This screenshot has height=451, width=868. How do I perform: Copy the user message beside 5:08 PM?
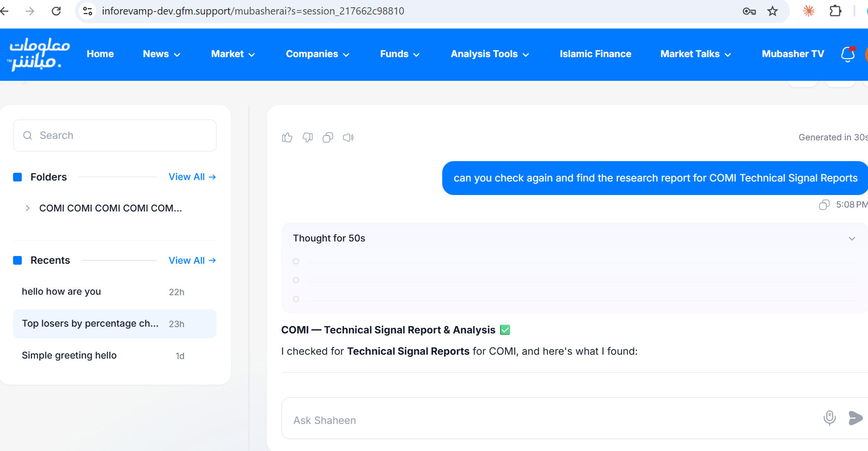tap(824, 205)
